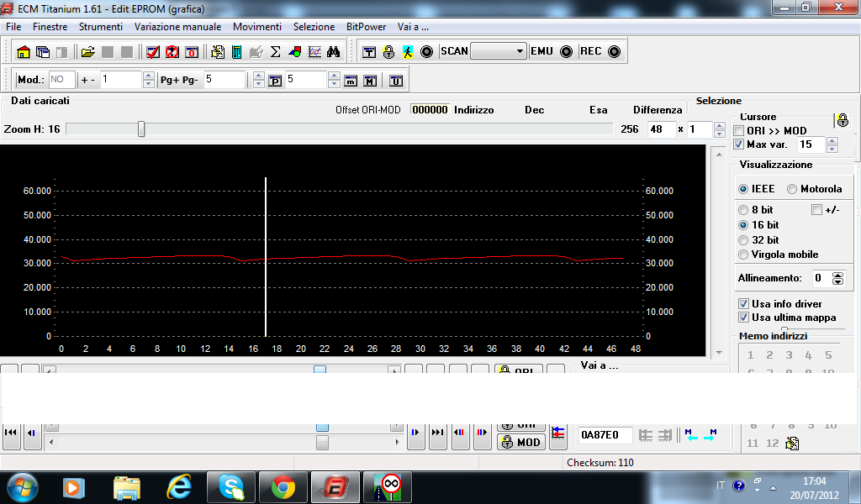Select the 32 bit radio option
The image size is (861, 504).
coord(743,240)
